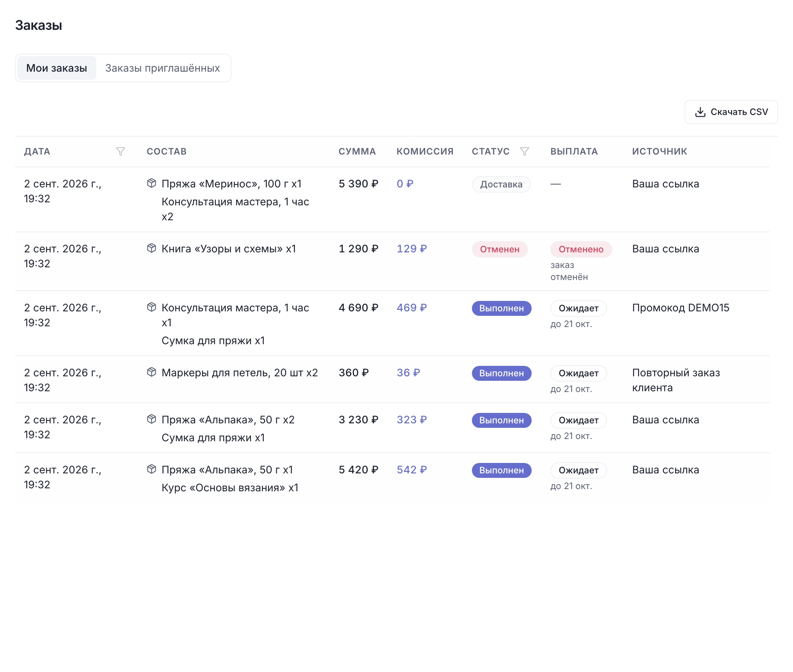Click the Повторный заказ клиента source text
This screenshot has height=672, width=793.
pyautogui.click(x=676, y=380)
